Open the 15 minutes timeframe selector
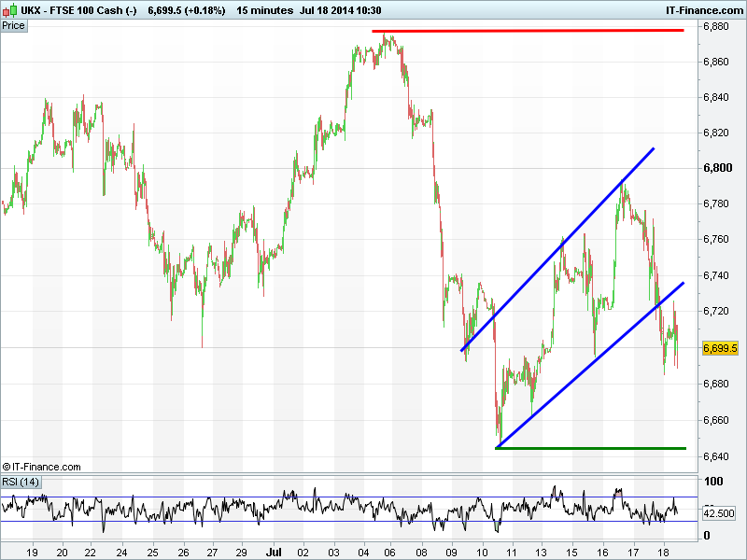 (263, 9)
